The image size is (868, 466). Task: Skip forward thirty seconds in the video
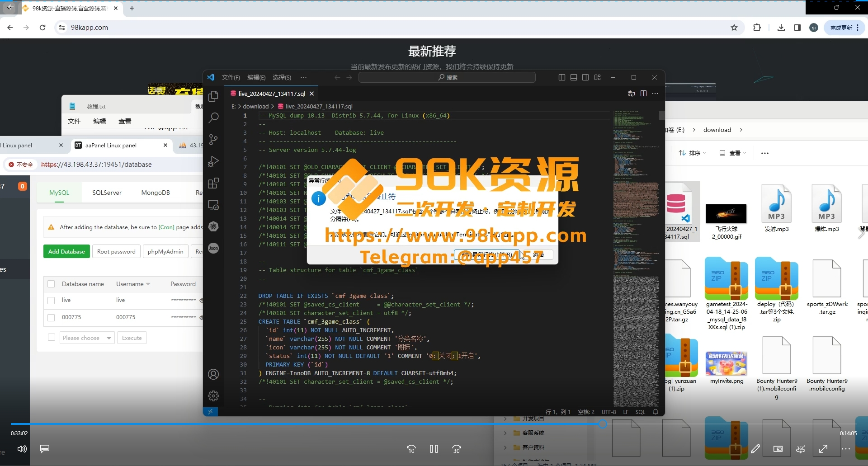click(x=457, y=449)
